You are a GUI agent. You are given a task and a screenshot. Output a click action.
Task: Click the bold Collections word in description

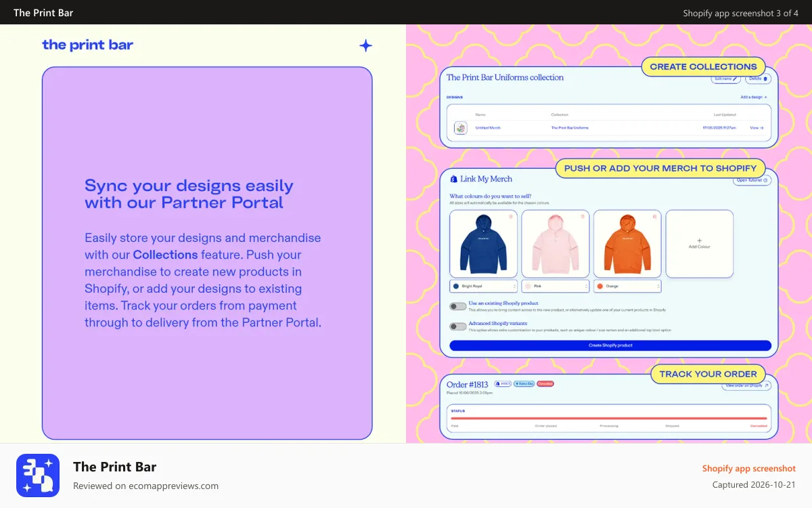point(165,255)
